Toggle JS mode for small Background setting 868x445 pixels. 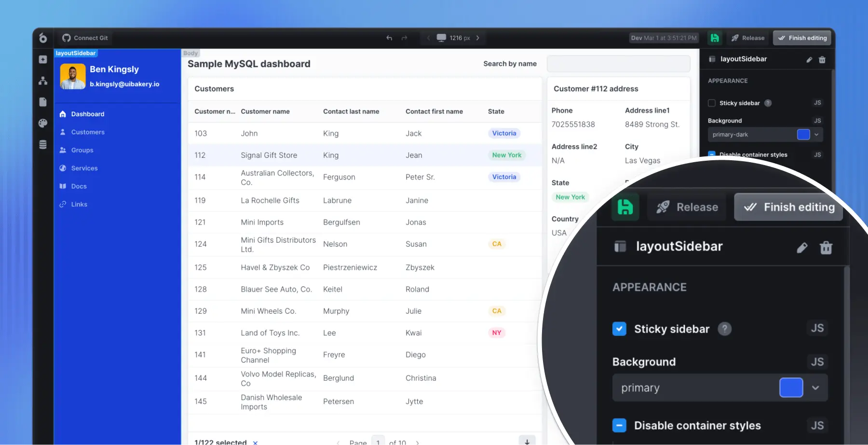click(x=817, y=121)
